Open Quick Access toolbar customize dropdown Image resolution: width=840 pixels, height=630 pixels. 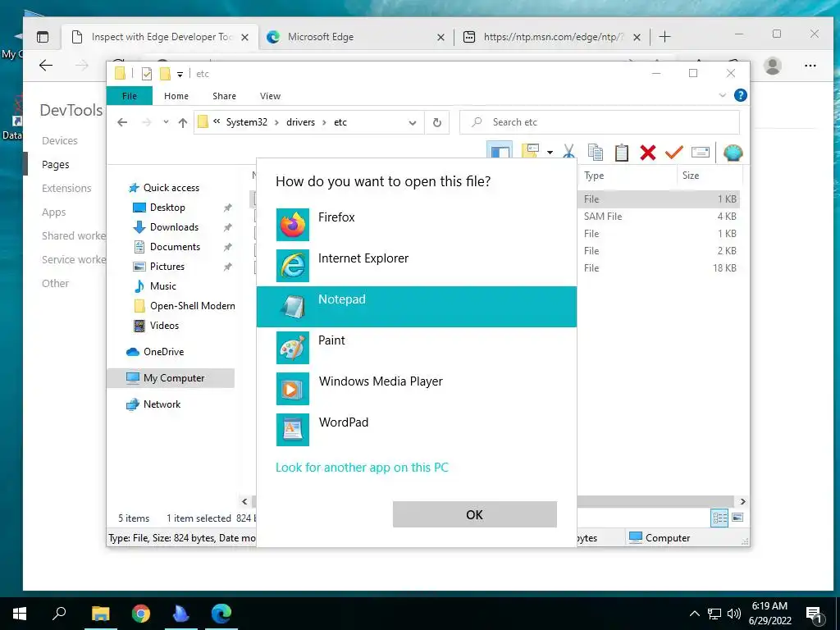click(x=180, y=74)
